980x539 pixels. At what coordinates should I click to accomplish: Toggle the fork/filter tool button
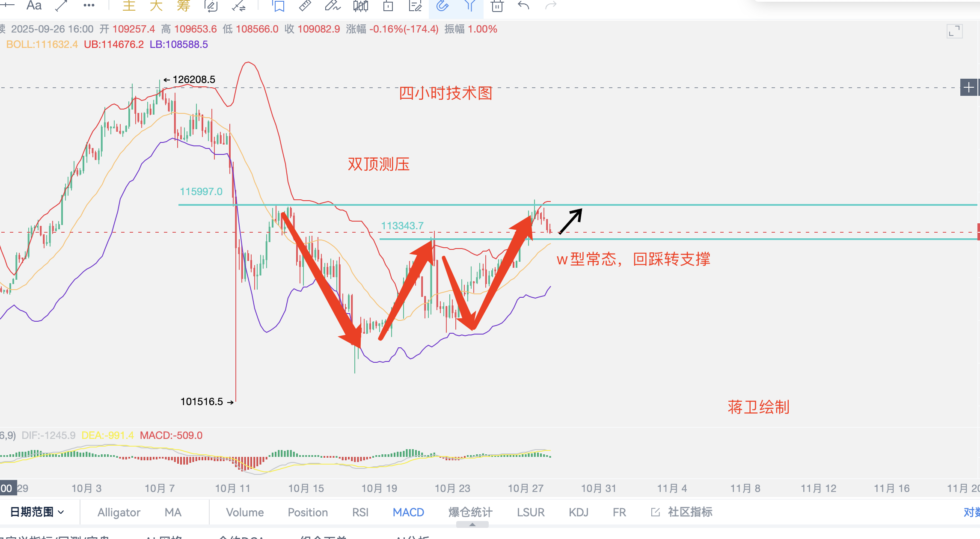click(x=470, y=6)
